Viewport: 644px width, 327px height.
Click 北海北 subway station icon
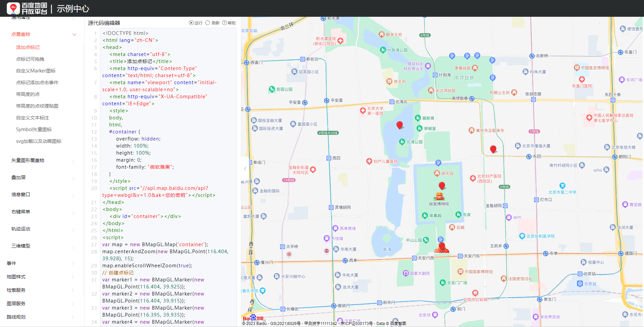coord(392,102)
